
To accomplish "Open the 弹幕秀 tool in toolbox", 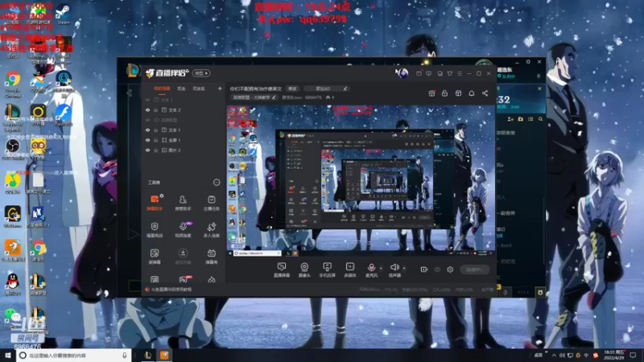I will (211, 256).
